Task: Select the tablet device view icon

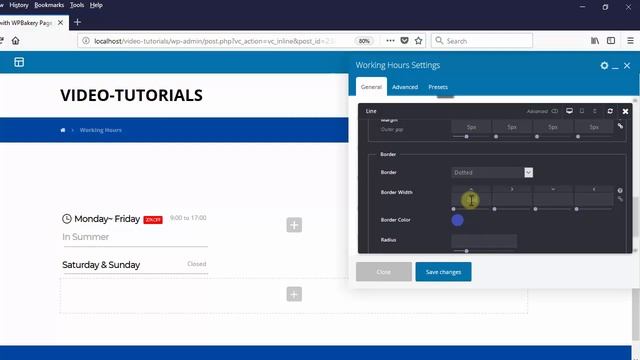Action: point(582,111)
